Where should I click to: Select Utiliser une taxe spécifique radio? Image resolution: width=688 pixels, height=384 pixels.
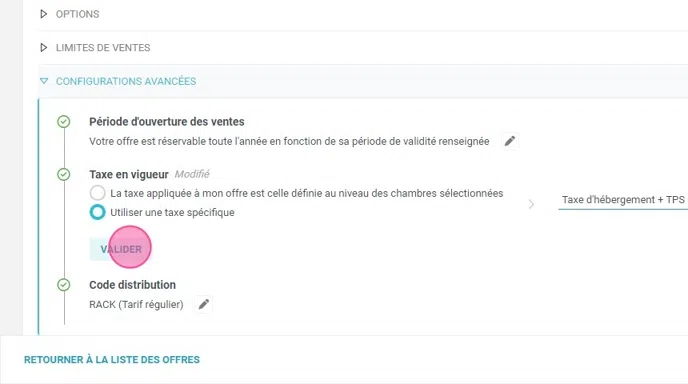click(x=97, y=212)
